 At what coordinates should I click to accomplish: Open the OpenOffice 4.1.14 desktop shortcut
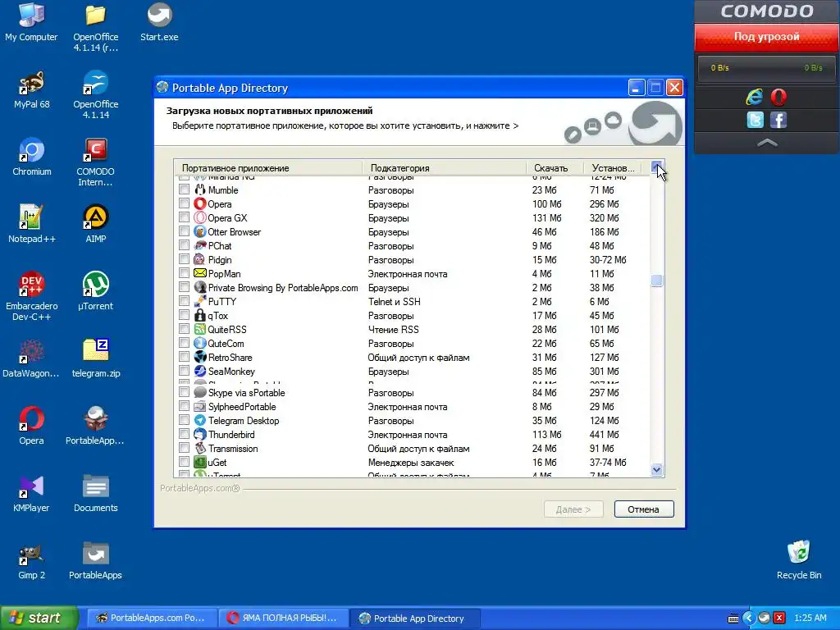coord(95,95)
